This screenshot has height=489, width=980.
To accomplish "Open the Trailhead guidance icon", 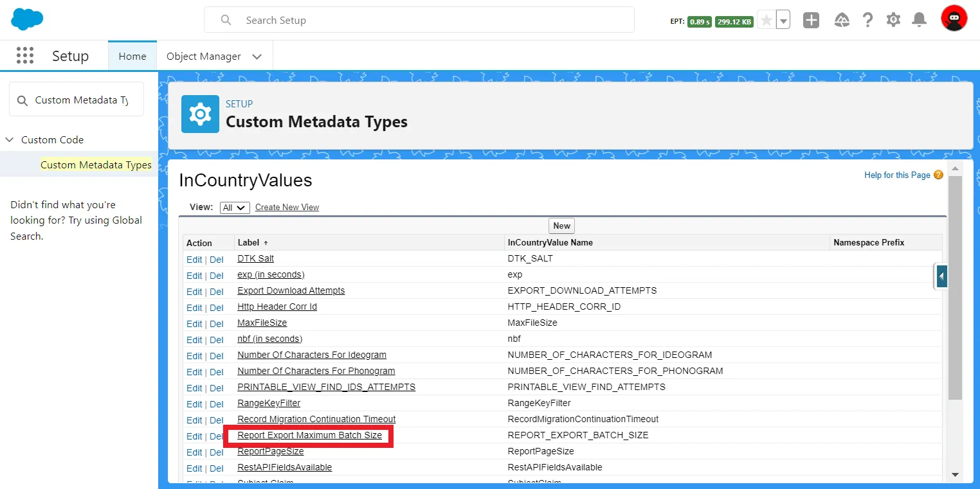I will pos(842,21).
